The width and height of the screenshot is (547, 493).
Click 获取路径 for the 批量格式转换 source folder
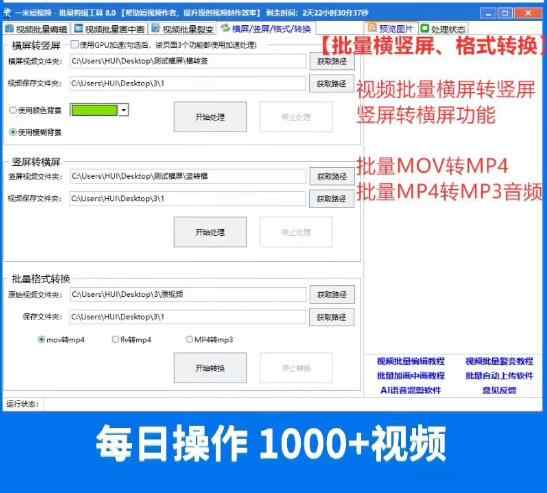pyautogui.click(x=332, y=294)
